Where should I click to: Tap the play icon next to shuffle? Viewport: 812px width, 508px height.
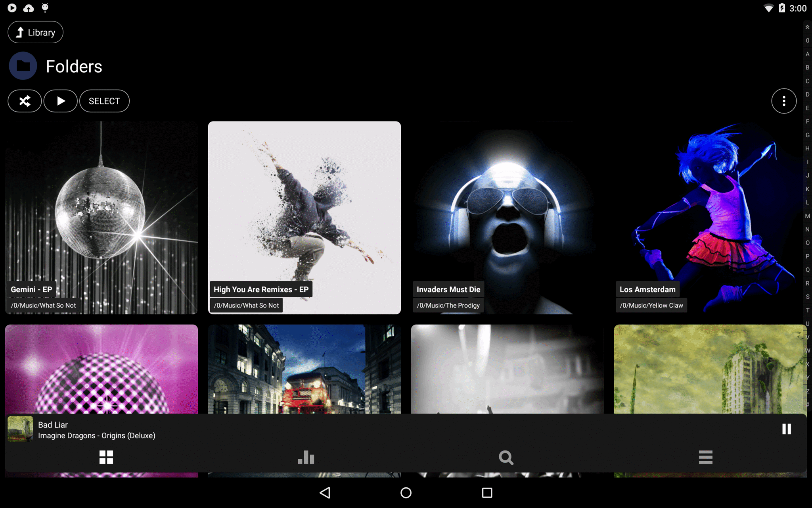click(x=60, y=101)
